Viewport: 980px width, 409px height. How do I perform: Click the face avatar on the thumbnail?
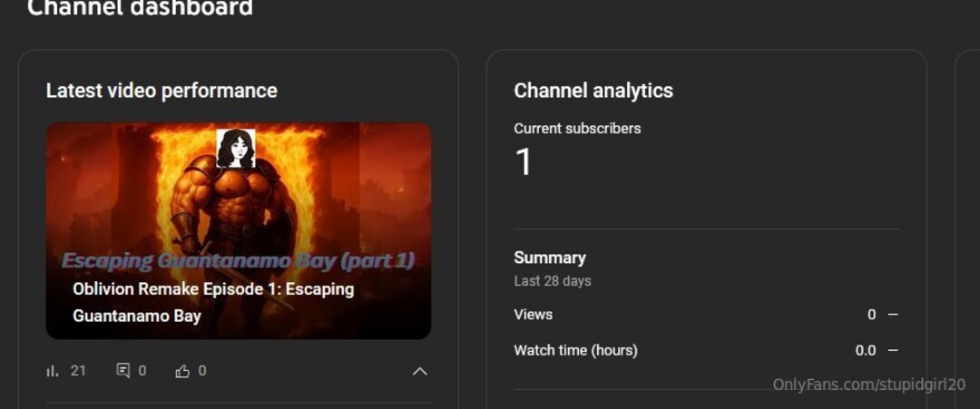click(236, 149)
